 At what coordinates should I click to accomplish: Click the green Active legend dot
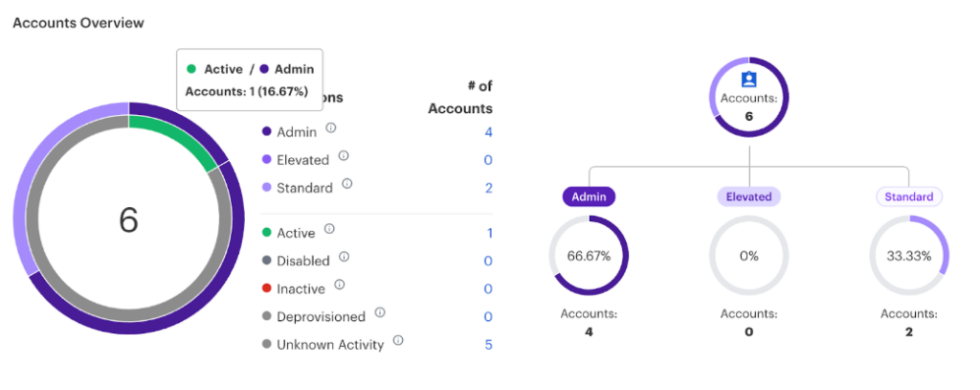click(267, 233)
